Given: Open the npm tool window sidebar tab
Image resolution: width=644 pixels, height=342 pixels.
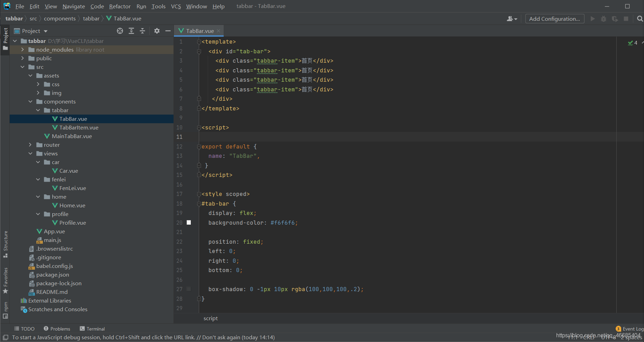Looking at the screenshot, I should click(x=6, y=310).
